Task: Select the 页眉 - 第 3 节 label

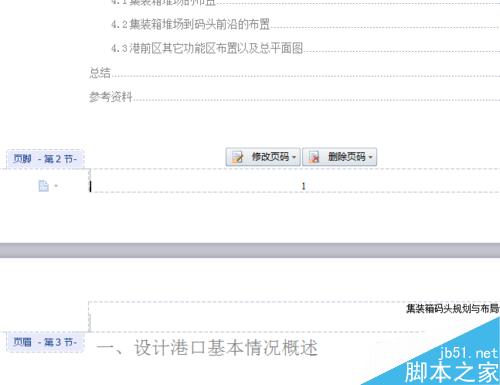Action: (x=45, y=342)
